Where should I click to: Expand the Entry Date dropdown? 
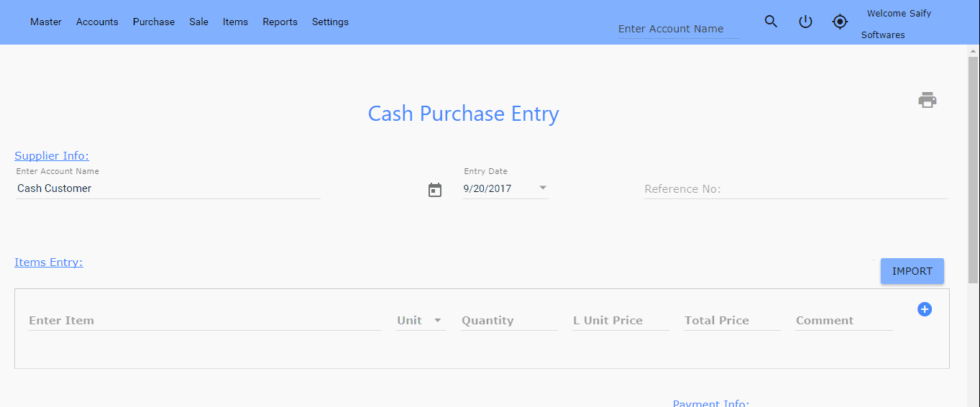coord(543,188)
